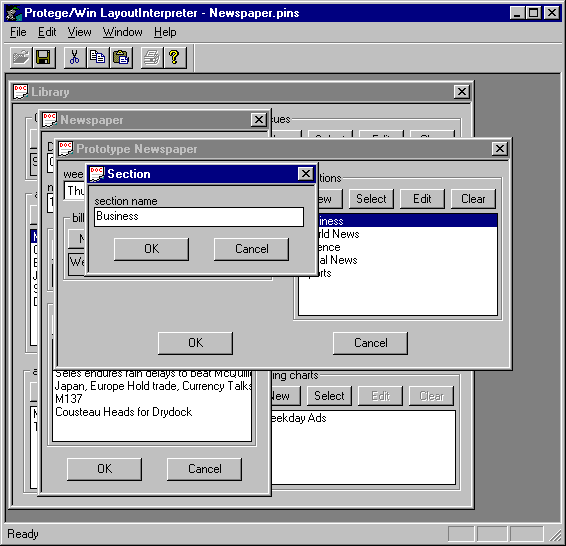Click the Protege/Win application title icon
The width and height of the screenshot is (566, 546).
pyautogui.click(x=14, y=13)
